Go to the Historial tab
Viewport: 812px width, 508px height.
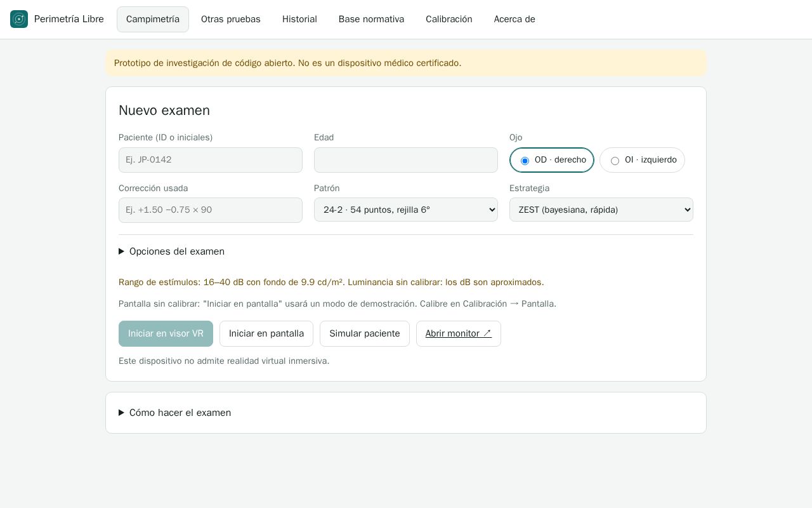tap(299, 19)
